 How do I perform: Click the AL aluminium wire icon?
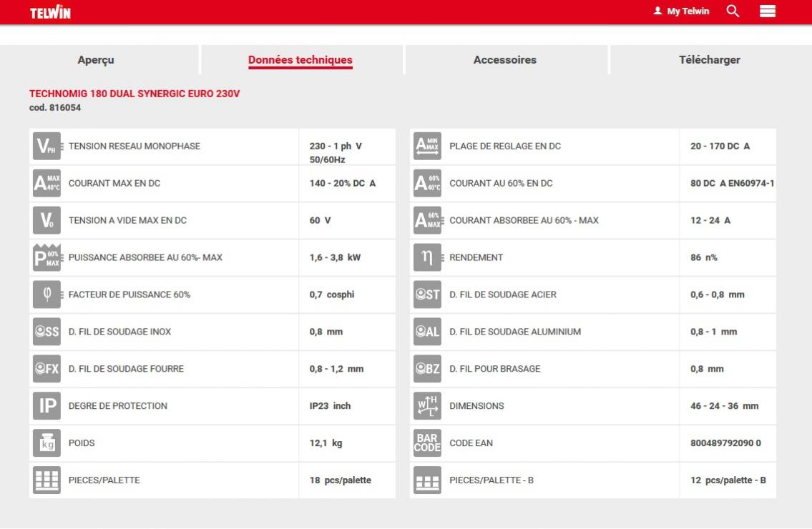point(427,332)
